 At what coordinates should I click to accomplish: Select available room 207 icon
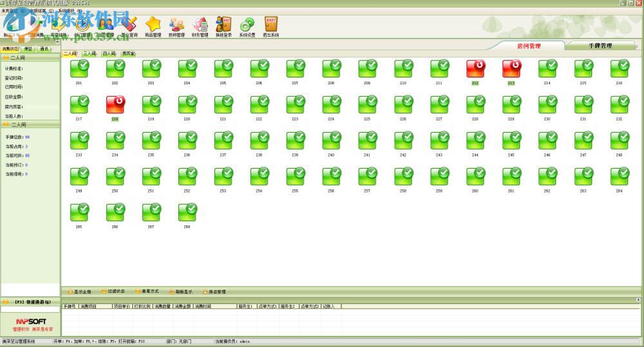click(296, 69)
